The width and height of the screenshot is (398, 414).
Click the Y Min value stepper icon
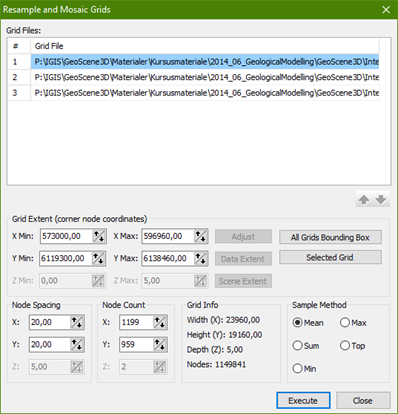(x=99, y=258)
